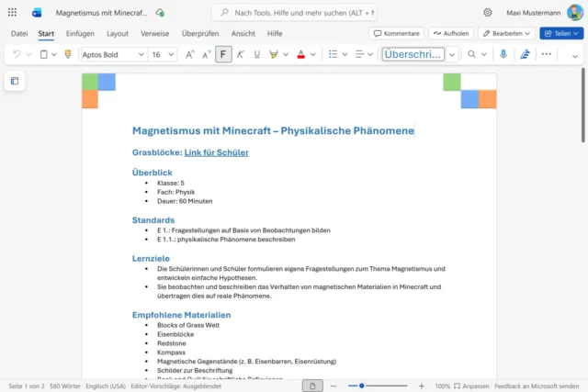Adjust the zoom slider handle

click(362, 386)
